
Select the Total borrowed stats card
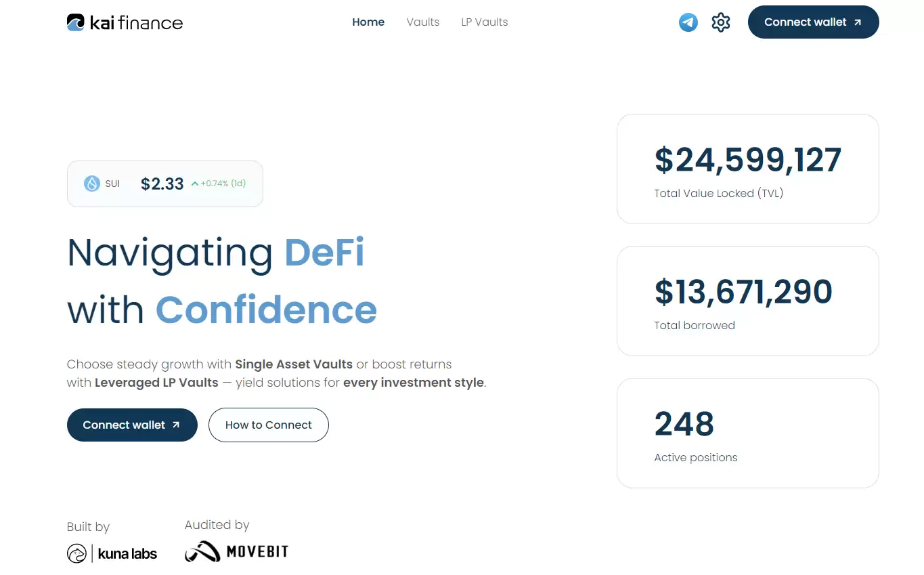click(748, 301)
